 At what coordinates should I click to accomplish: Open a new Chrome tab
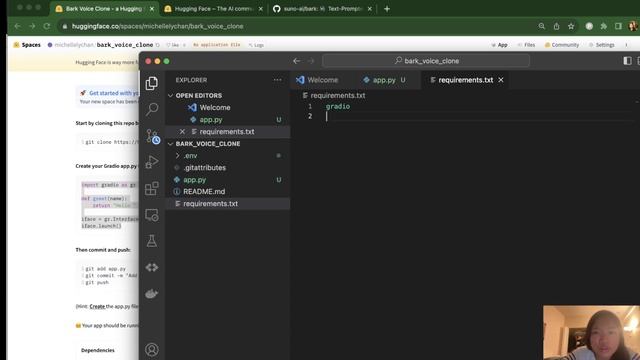click(x=387, y=9)
